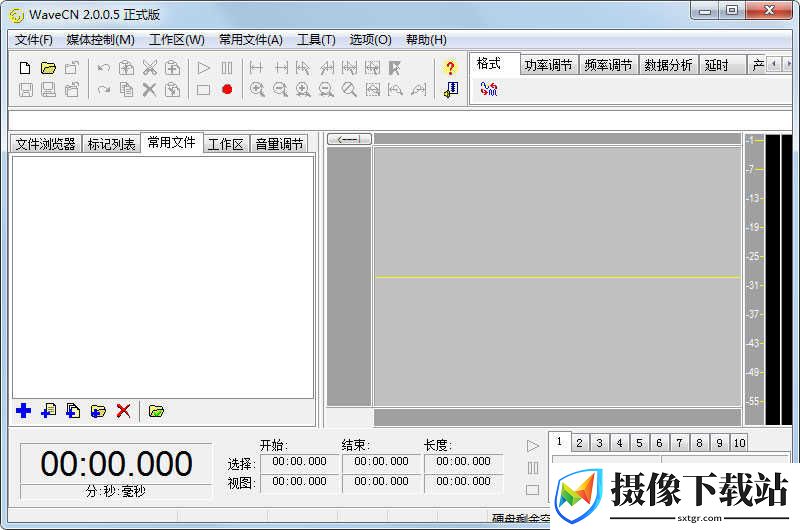800x530 pixels.
Task: Click the copy documents icon in top toolbar
Action: coord(126,90)
